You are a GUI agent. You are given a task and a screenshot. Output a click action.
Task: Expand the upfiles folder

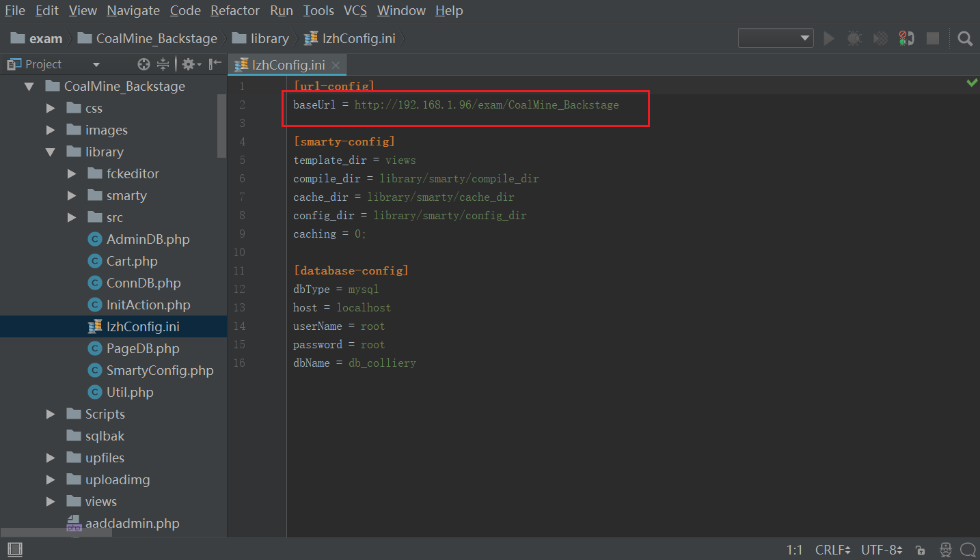tap(51, 458)
